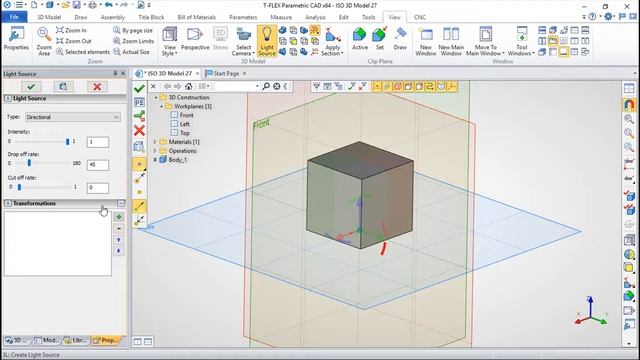Switch to the Parameters ribbon tab
Screen dimensions: 640x360
point(243,17)
